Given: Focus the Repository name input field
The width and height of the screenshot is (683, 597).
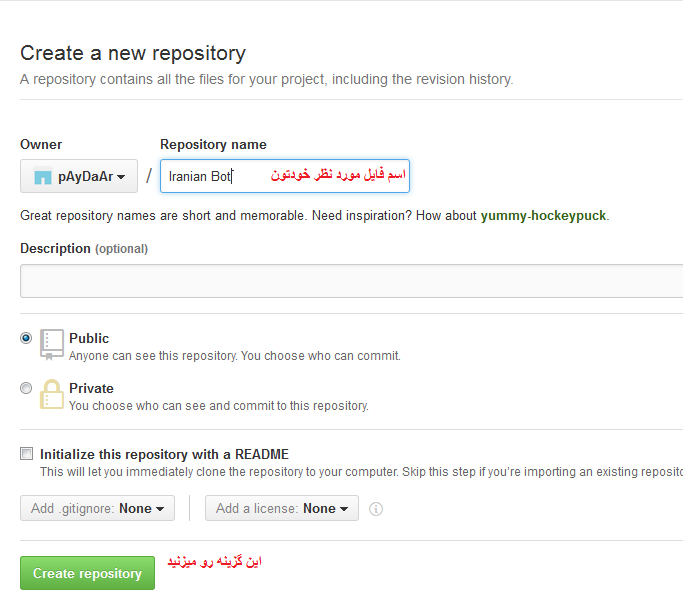Looking at the screenshot, I should click(x=284, y=176).
